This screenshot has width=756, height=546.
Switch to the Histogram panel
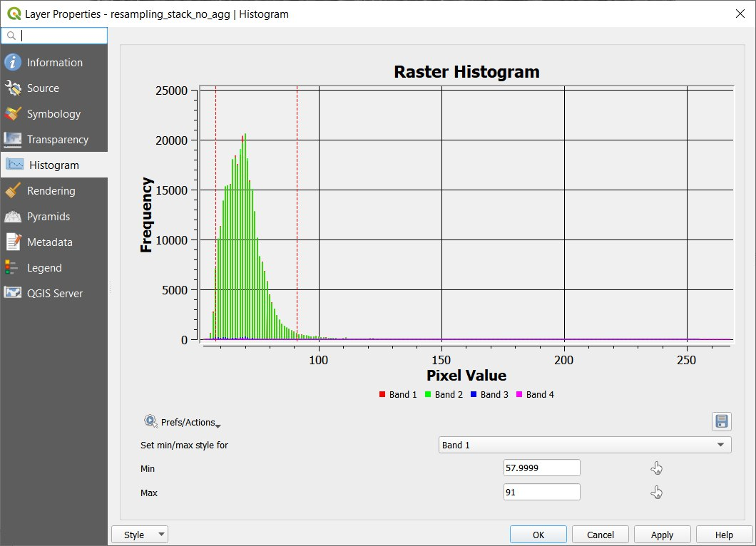point(53,165)
